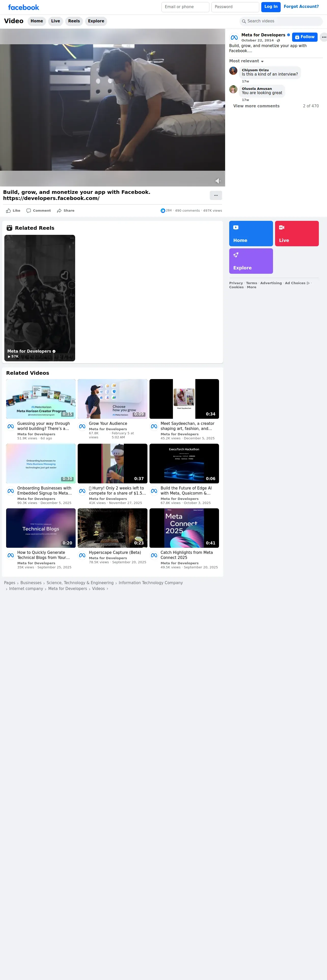
Task: Open the Privacy footer link
Action: pyautogui.click(x=236, y=283)
